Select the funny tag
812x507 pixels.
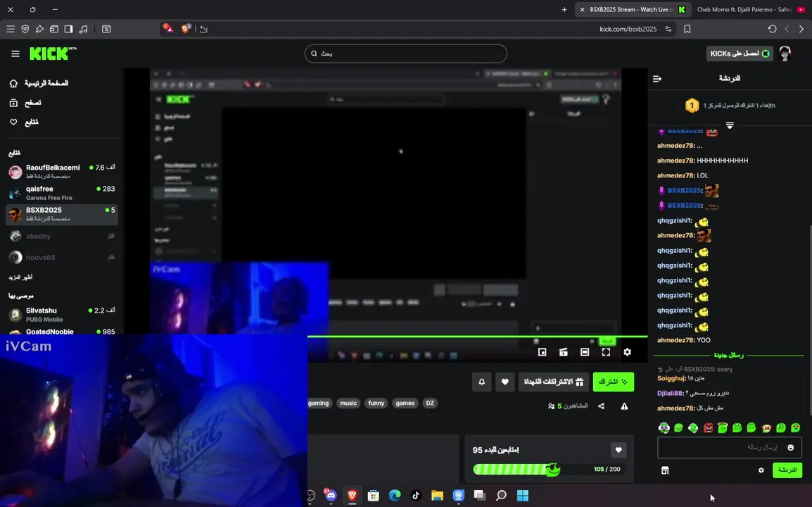376,403
